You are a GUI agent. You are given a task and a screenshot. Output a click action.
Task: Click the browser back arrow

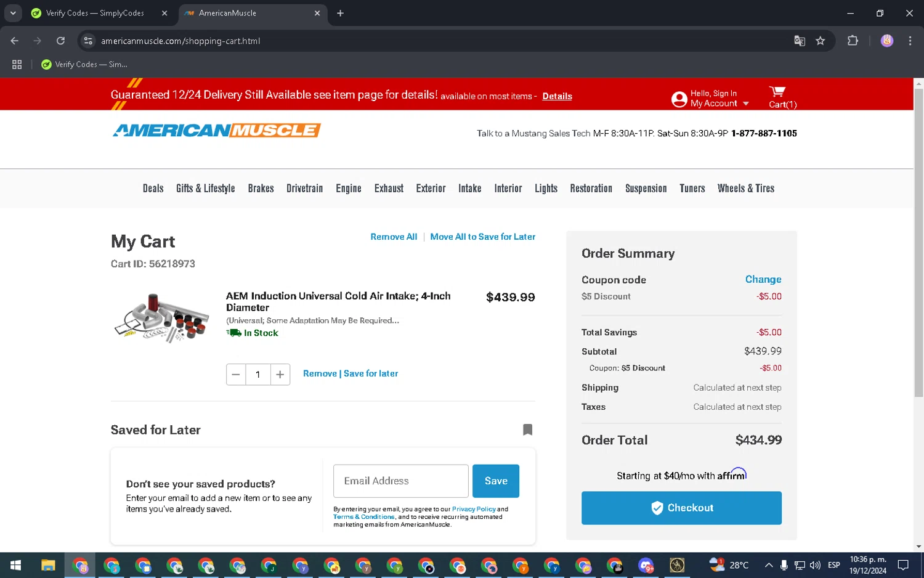pos(15,41)
